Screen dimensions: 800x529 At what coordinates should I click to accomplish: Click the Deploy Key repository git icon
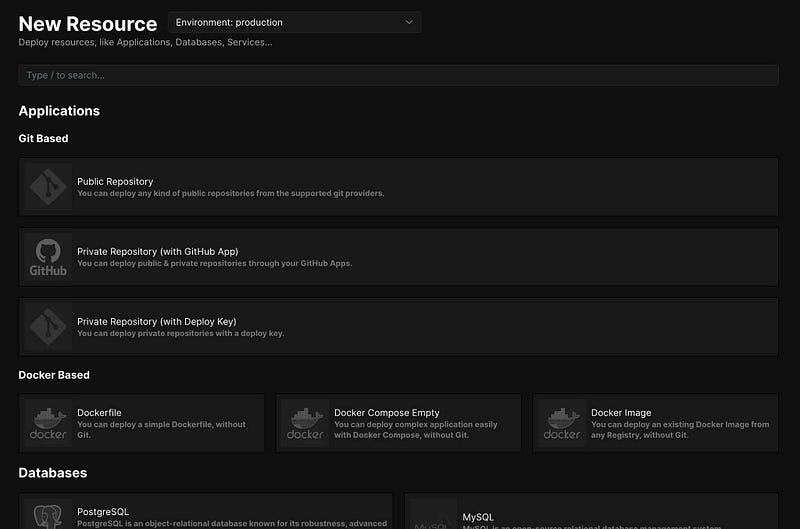pos(48,327)
